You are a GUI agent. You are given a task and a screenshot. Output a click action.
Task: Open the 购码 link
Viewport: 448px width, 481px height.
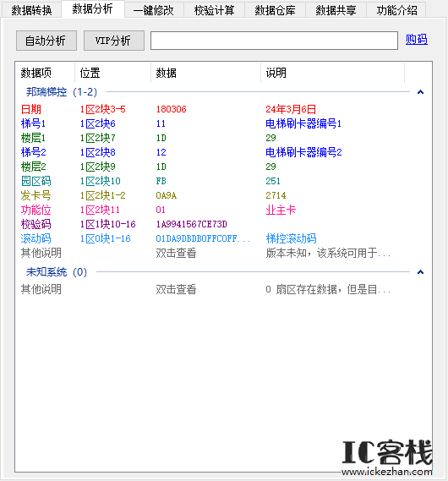417,40
